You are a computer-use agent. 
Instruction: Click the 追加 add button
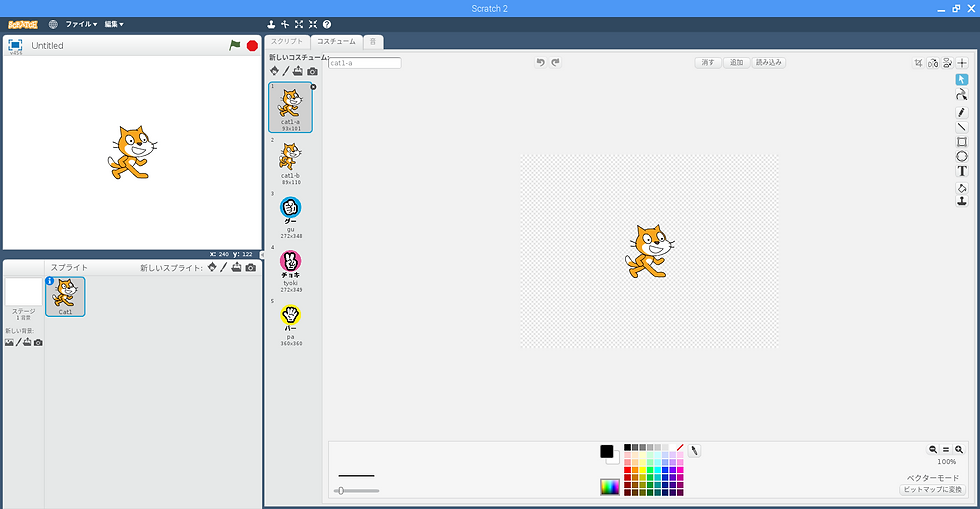click(x=737, y=63)
